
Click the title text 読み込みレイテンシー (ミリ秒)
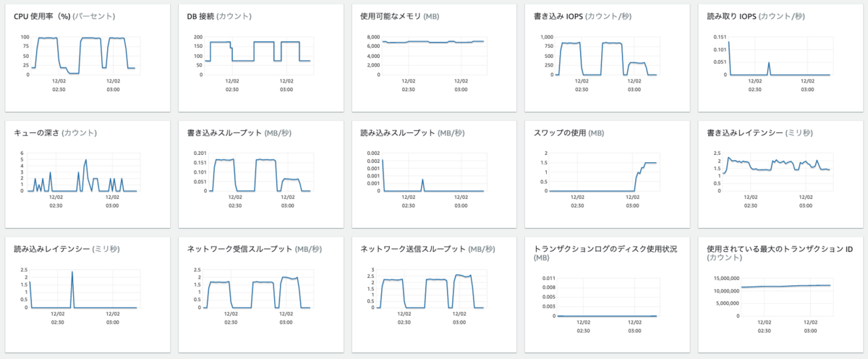click(67, 249)
